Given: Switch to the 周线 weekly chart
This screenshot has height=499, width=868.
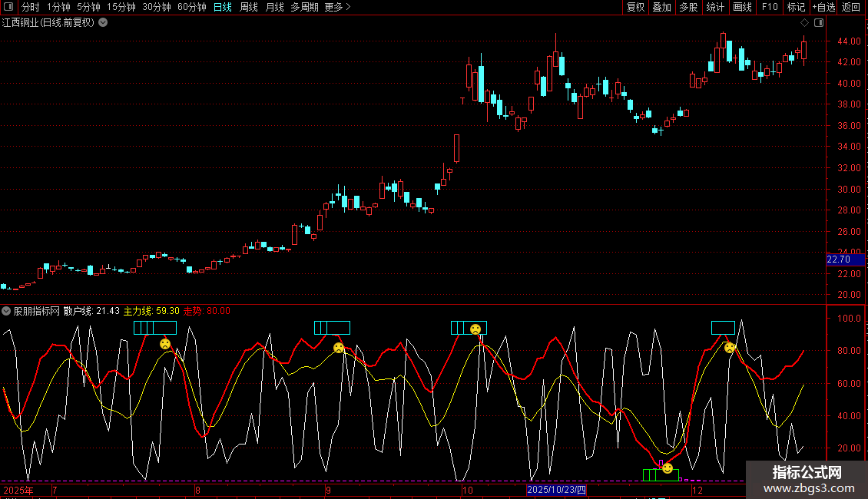Looking at the screenshot, I should click(249, 7).
